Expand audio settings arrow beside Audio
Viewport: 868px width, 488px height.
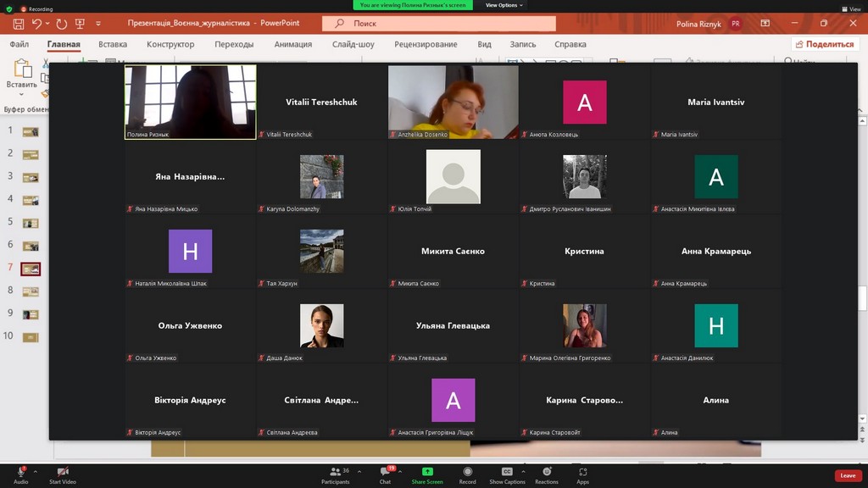(36, 472)
